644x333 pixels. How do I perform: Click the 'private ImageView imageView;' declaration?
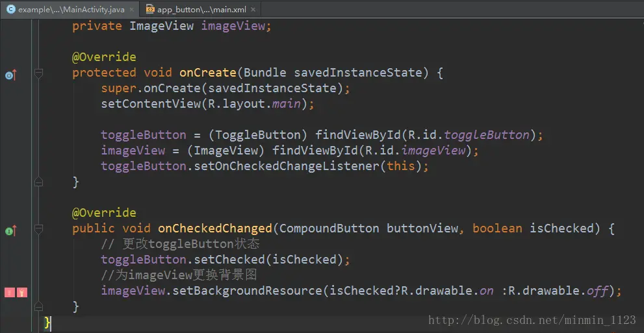(x=172, y=26)
